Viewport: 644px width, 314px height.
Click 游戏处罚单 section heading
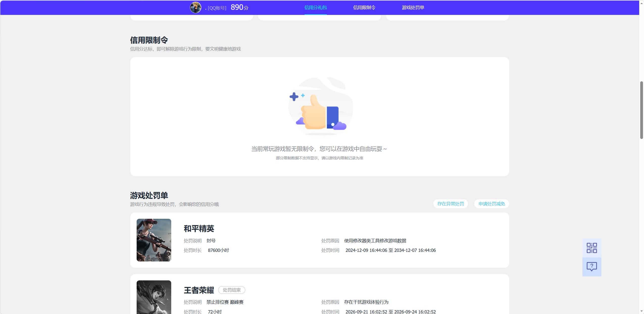149,196
